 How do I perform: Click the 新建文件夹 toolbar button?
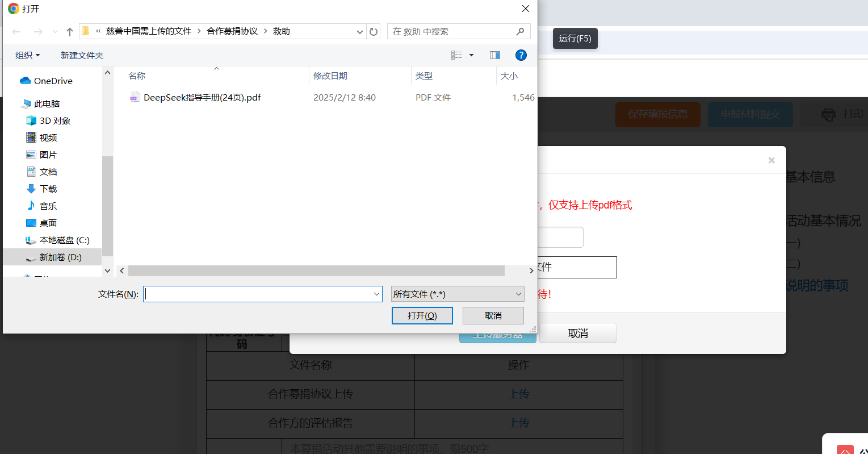coord(82,55)
